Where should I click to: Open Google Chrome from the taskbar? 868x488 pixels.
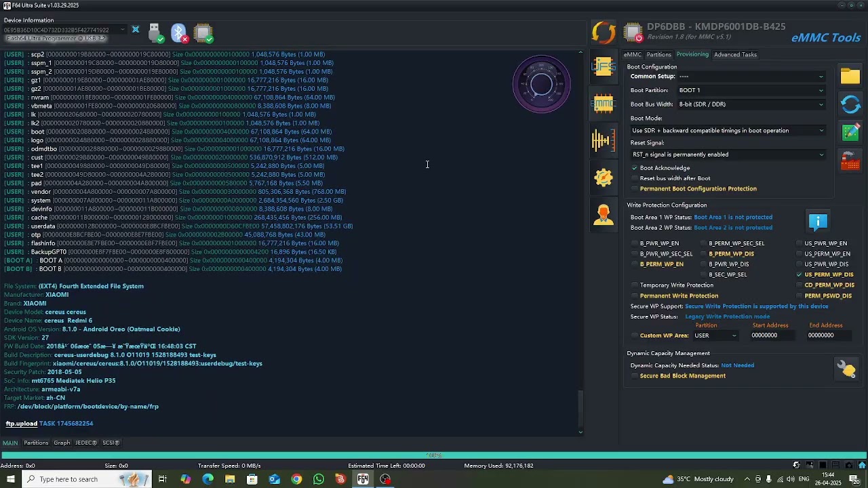pos(296,479)
